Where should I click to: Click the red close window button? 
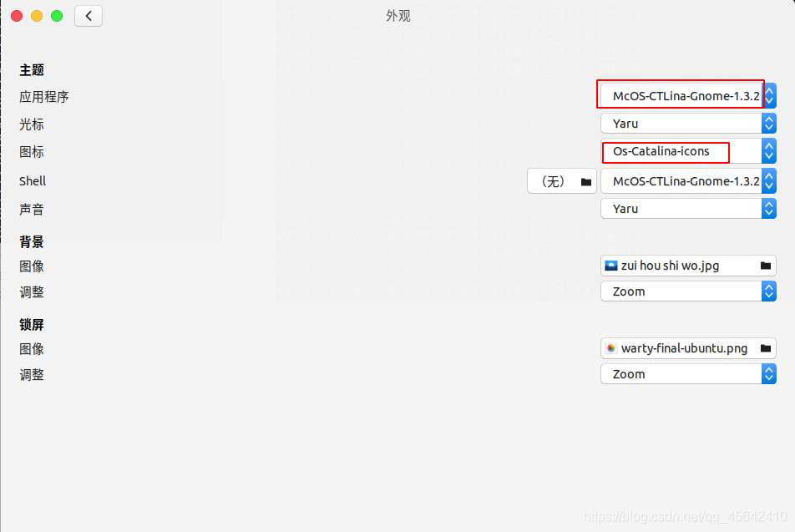[17, 16]
